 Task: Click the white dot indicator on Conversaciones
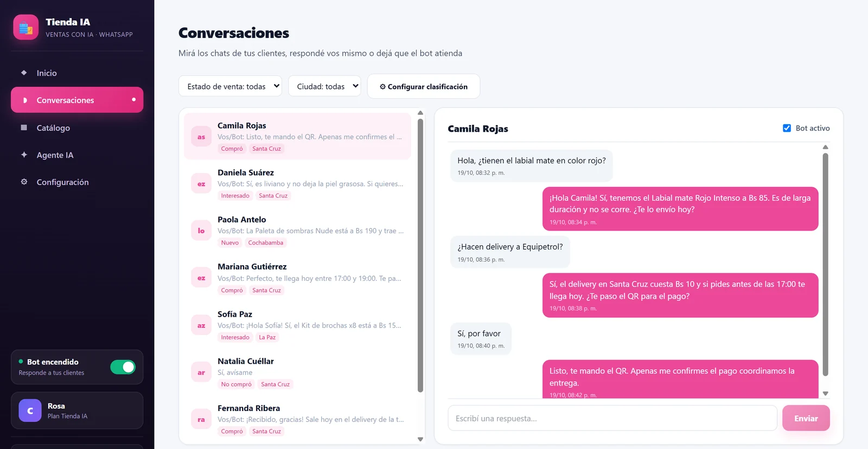(x=133, y=99)
